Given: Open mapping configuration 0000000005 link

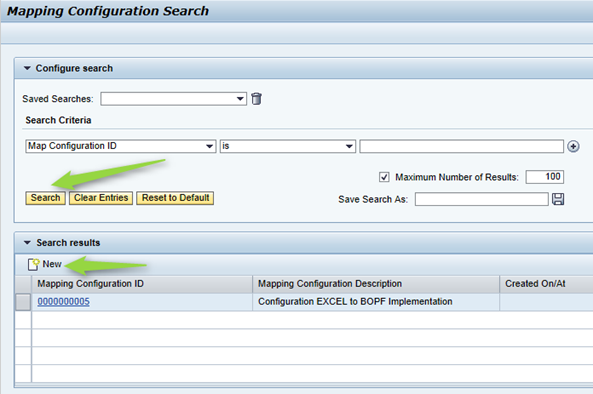Looking at the screenshot, I should click(64, 302).
